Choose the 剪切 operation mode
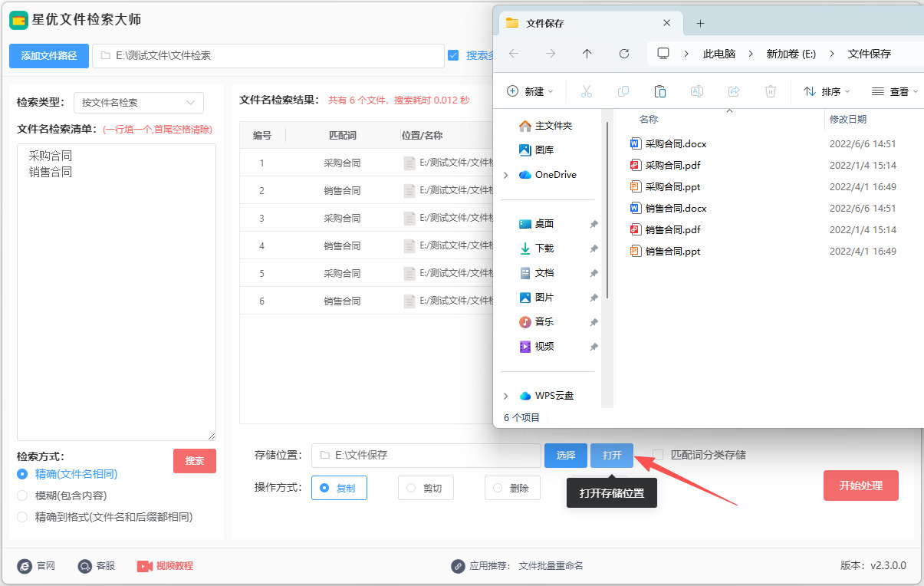This screenshot has width=924, height=586. [426, 488]
